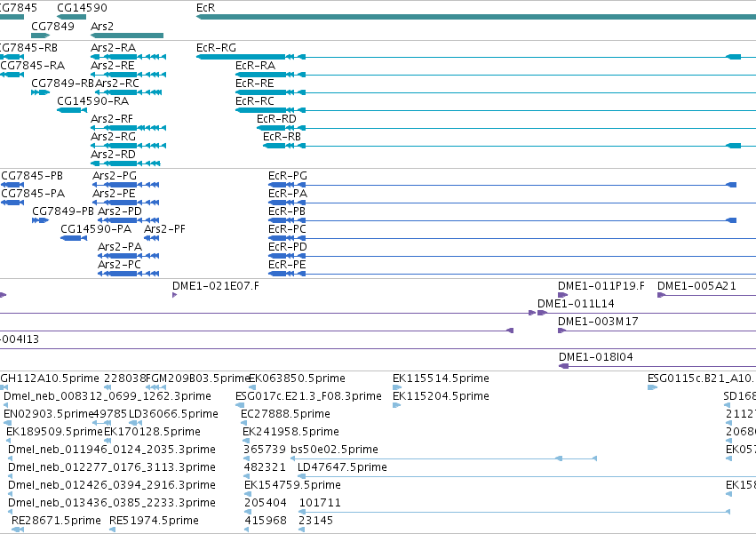Open the CG14590-PA protein label
Viewport: 756px width, 534px height.
(96, 229)
